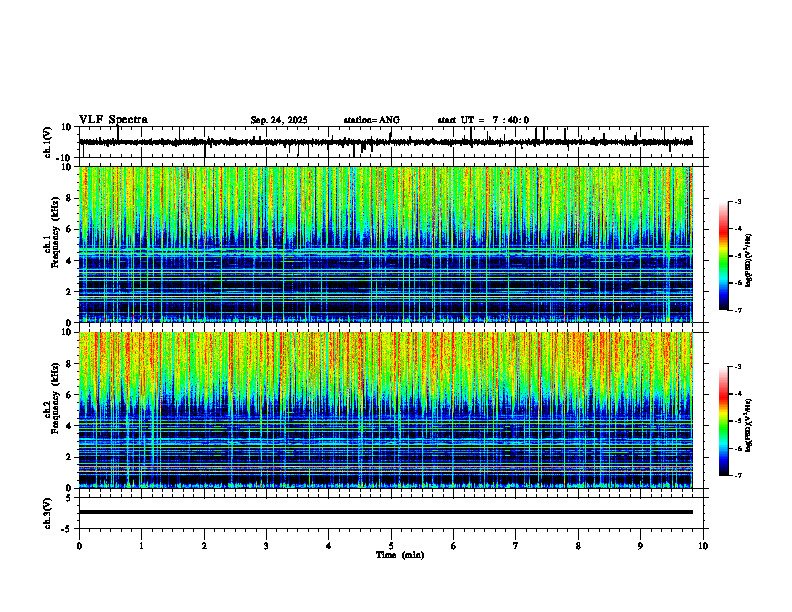Click time axis tick label "10"
Viewport: 792px width, 612px height.
(703, 546)
